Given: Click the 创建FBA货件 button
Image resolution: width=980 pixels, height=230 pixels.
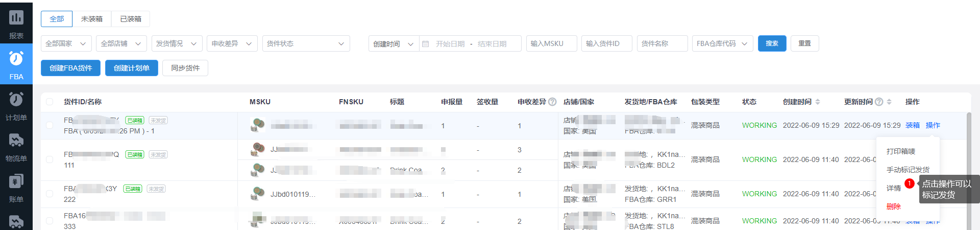Looking at the screenshot, I should click(x=71, y=68).
